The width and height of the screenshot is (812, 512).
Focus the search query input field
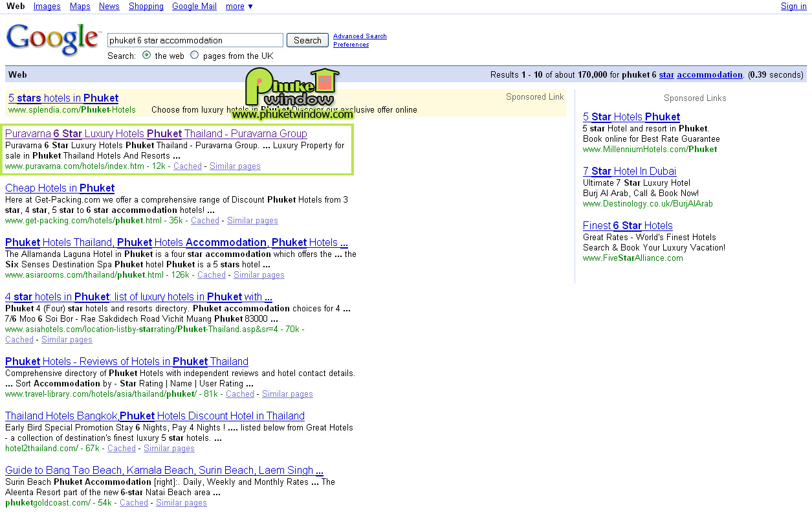click(195, 40)
